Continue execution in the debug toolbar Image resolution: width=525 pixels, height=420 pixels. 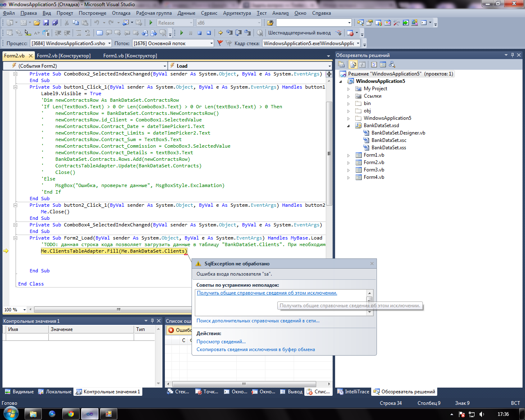[181, 33]
